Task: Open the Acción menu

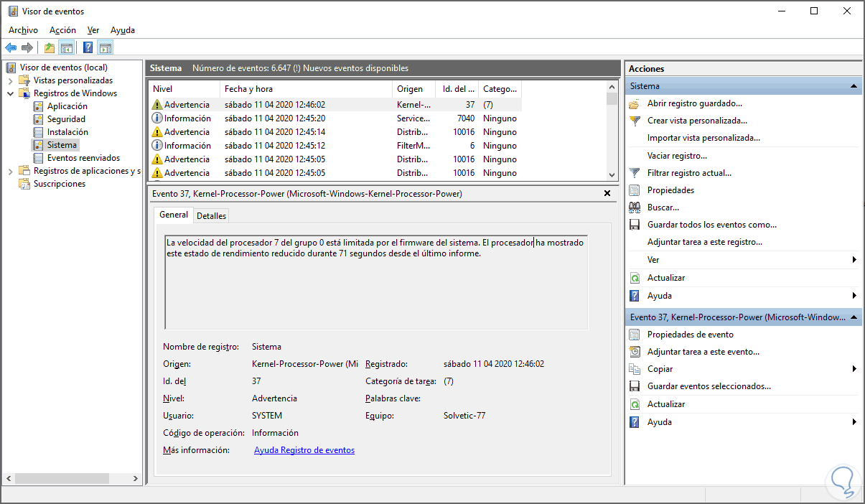Action: (x=62, y=30)
